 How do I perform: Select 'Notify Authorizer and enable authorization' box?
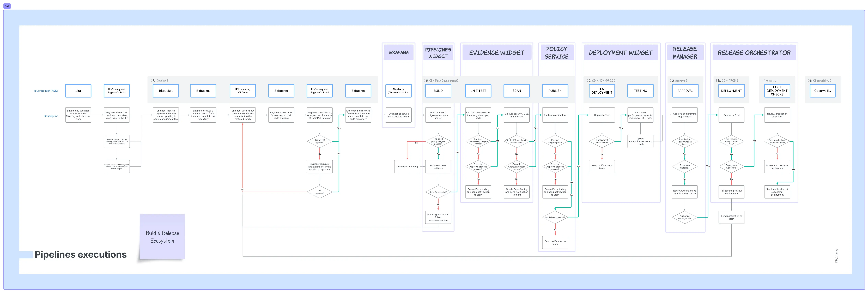pos(685,192)
